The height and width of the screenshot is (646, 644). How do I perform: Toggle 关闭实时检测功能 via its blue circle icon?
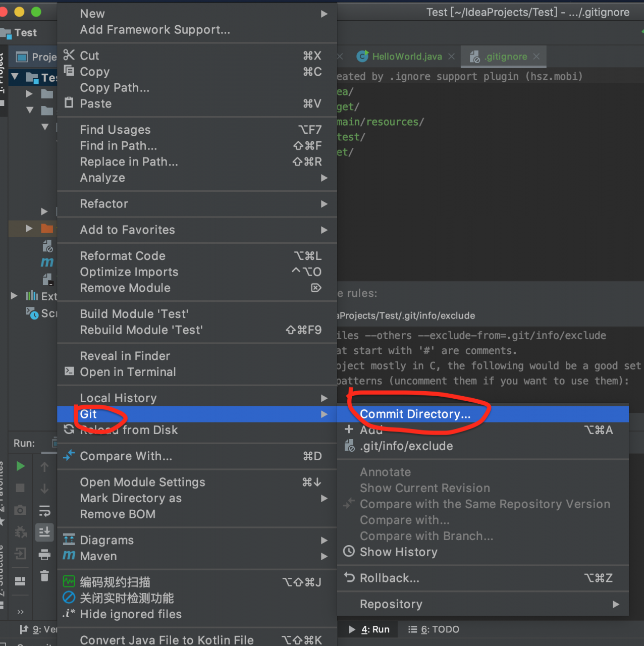[69, 598]
